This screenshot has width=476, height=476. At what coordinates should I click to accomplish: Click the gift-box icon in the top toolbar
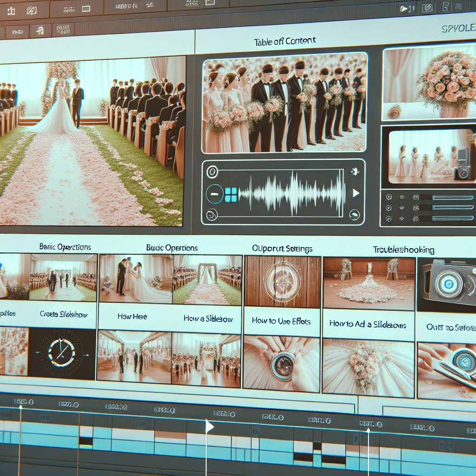pyautogui.click(x=11, y=11)
